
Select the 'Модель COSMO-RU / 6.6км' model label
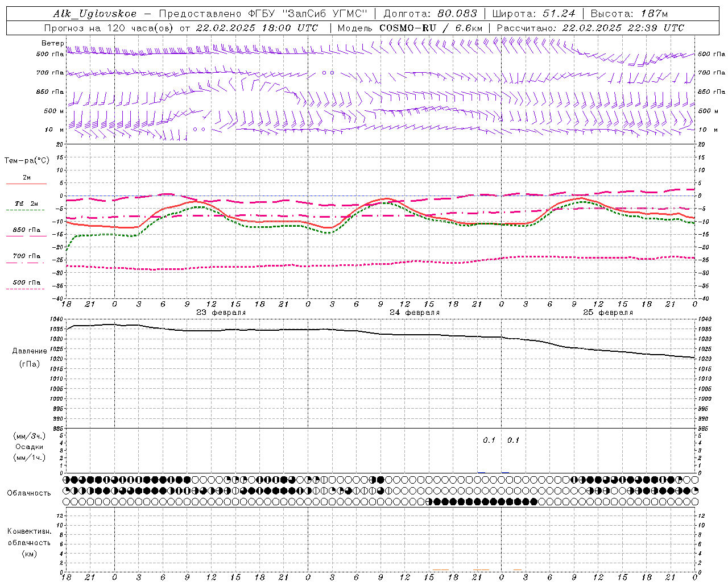point(410,28)
